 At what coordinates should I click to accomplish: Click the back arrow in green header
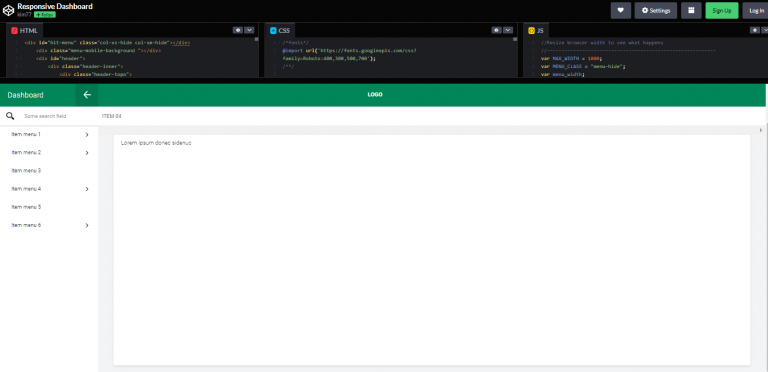pyautogui.click(x=87, y=95)
